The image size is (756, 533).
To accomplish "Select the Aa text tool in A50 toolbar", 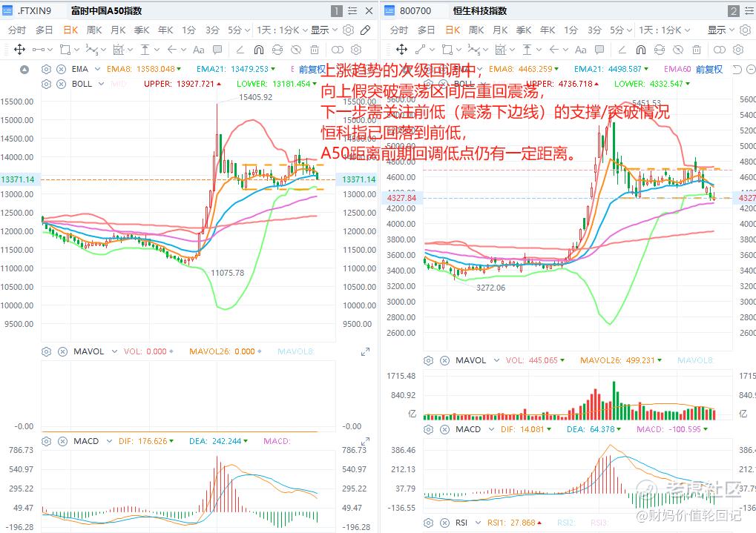I will [198, 49].
